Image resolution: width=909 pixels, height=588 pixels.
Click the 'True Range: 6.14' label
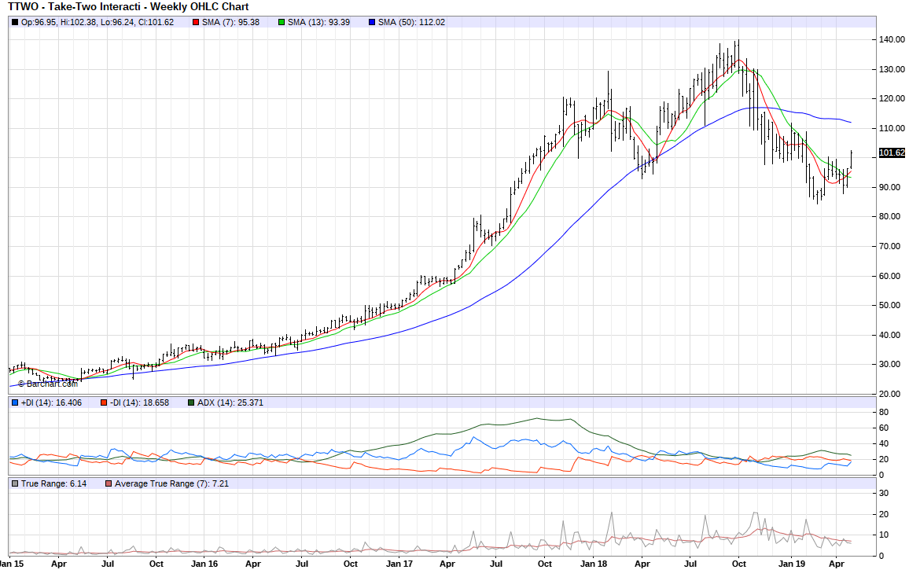[54, 483]
